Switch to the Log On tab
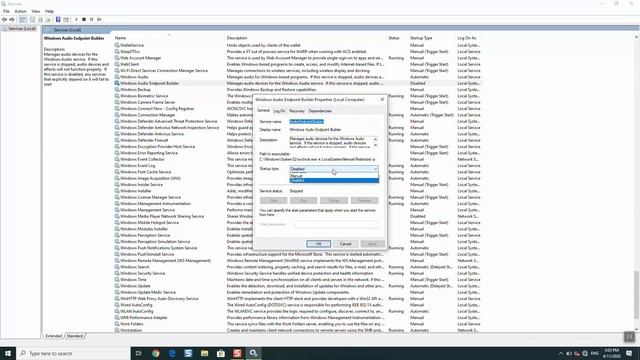Viewport: 640px width, 360px height. [279, 111]
